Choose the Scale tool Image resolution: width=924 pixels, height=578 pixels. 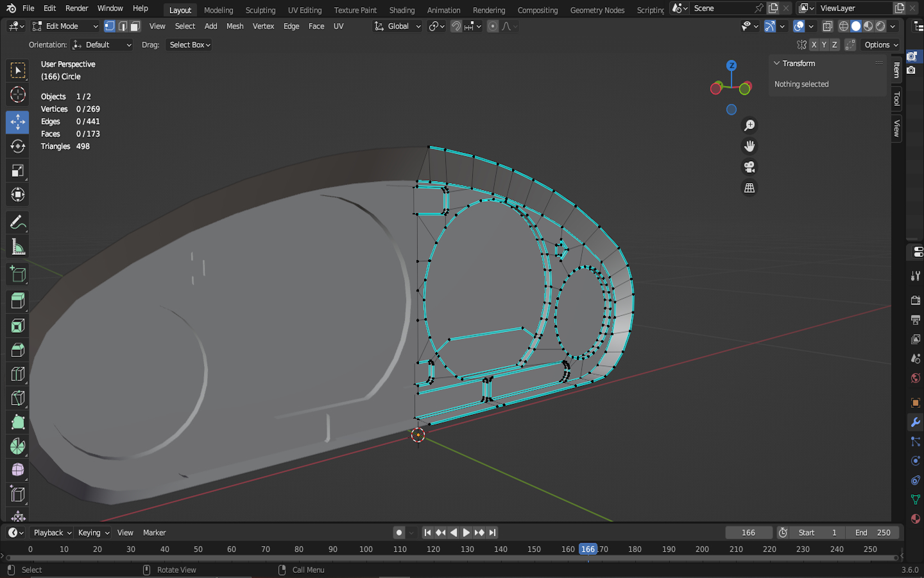tap(17, 171)
